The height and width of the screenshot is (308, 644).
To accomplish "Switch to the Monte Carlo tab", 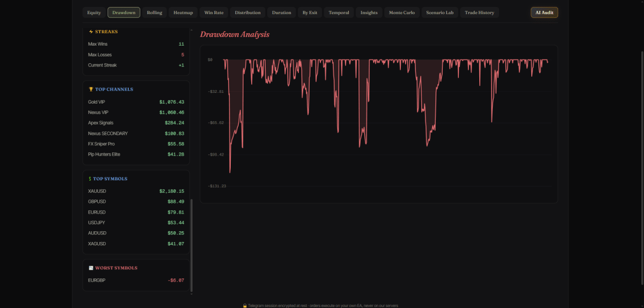I will [x=402, y=12].
